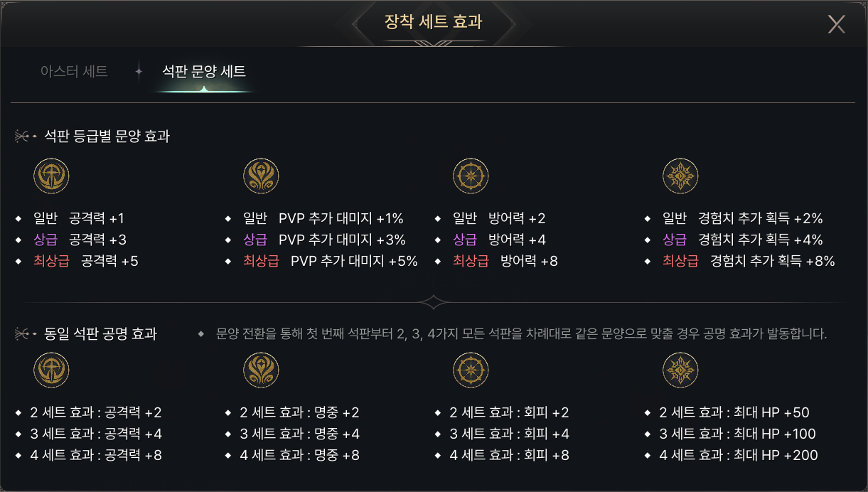Click the resonance attack power emblem icon
This screenshot has width=868, height=492.
pos(51,370)
